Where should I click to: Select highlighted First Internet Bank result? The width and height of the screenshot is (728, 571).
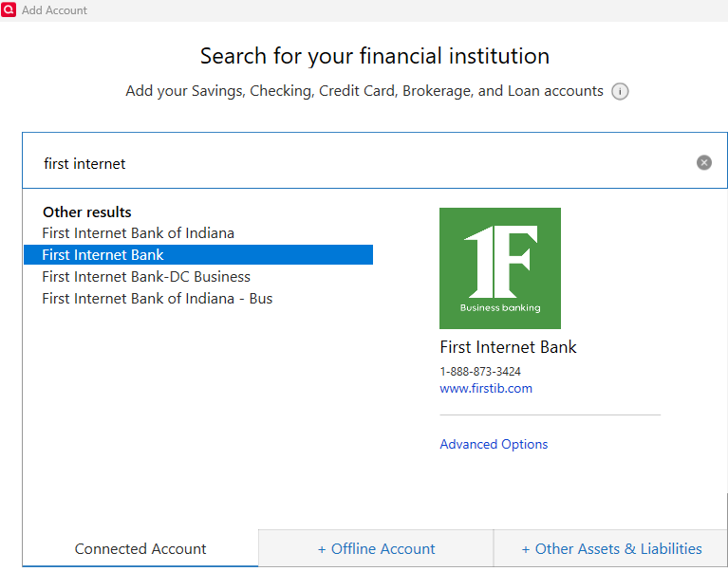click(103, 255)
